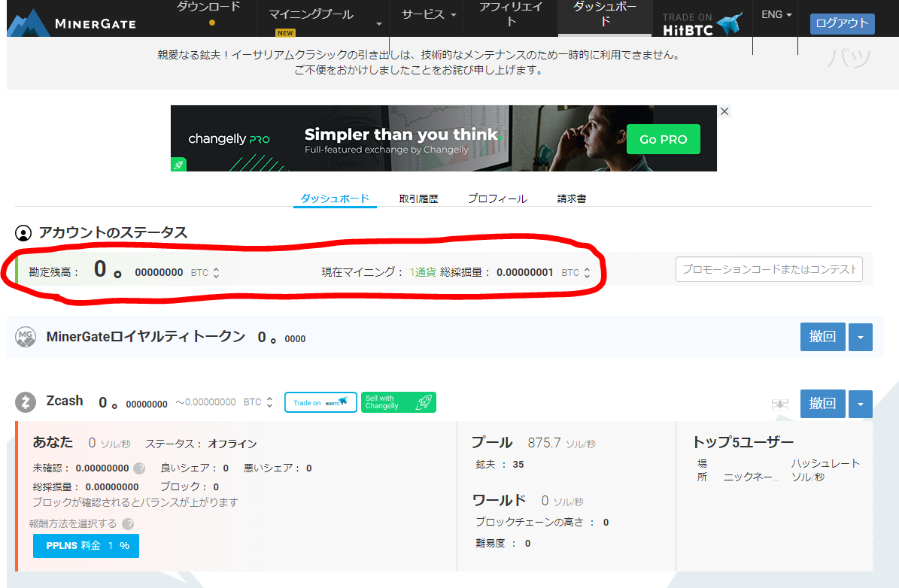The width and height of the screenshot is (899, 588).
Task: Expand the ENG language dropdown
Action: click(776, 14)
